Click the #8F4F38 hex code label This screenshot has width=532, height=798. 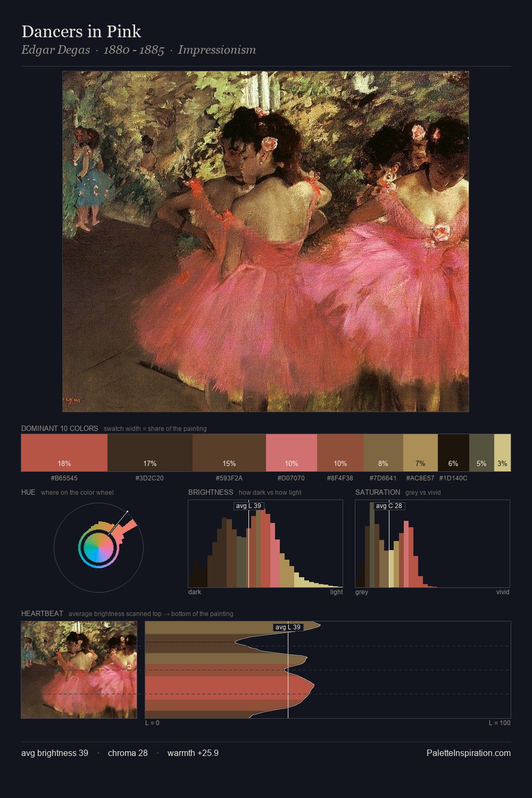(340, 478)
